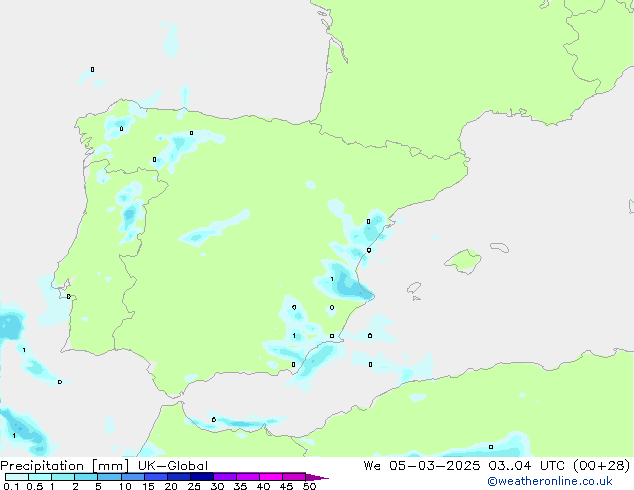Select the legend swatch between 25 and 30
The image size is (634, 490).
coord(202,477)
